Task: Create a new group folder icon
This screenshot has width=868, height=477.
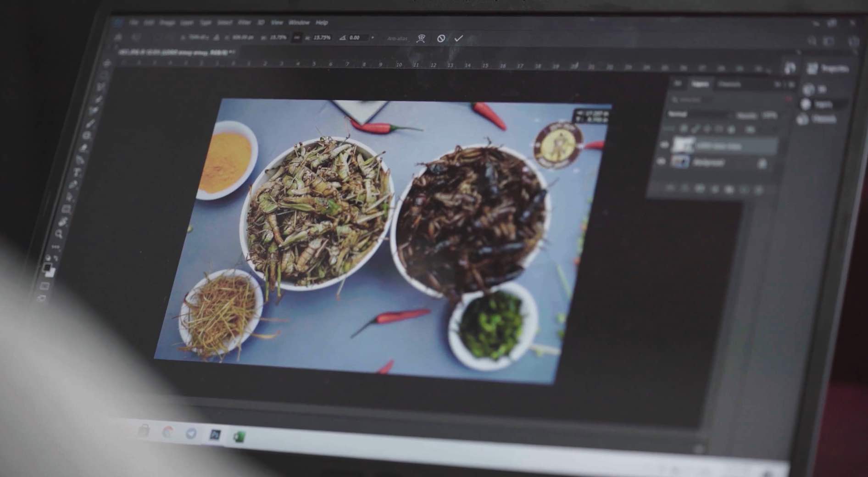Action: click(729, 189)
